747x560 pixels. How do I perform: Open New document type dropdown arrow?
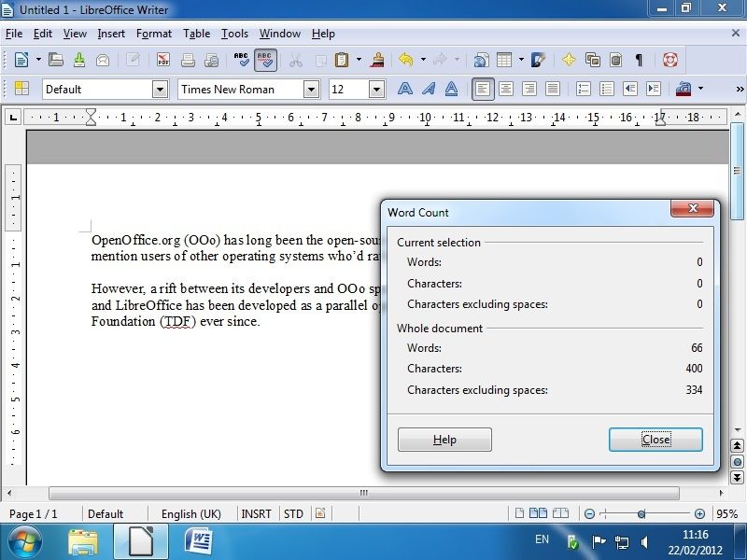(x=38, y=60)
